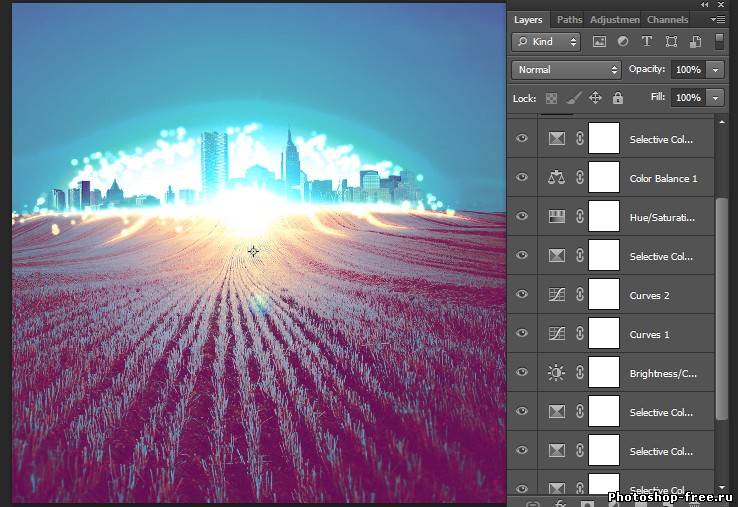Toggle visibility of the Curves 2 layer
Image resolution: width=738 pixels, height=507 pixels.
coord(521,295)
